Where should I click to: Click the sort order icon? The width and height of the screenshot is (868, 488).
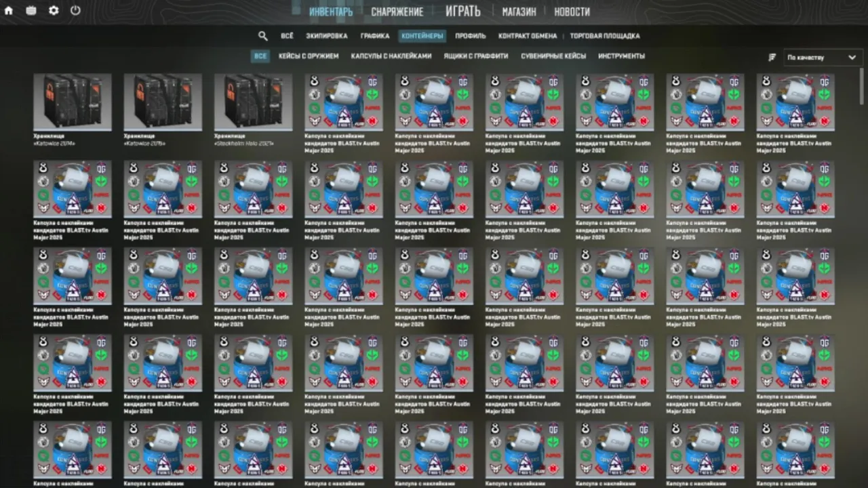(772, 58)
